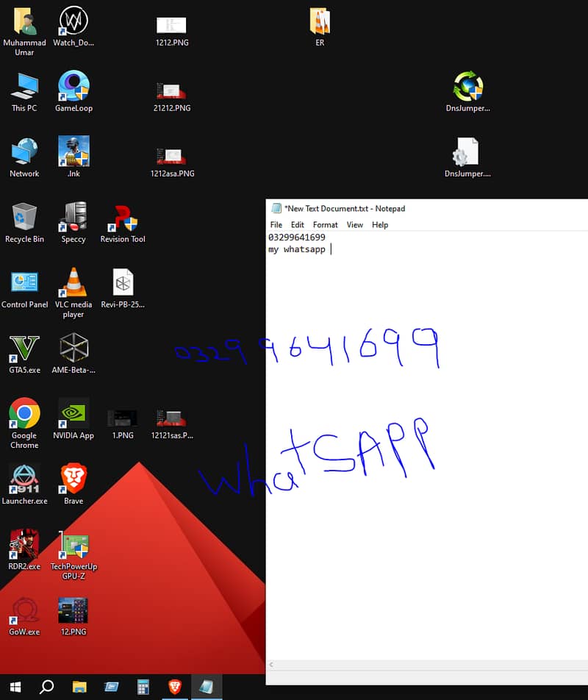
Task: Click the Windows Start button
Action: pyautogui.click(x=15, y=687)
